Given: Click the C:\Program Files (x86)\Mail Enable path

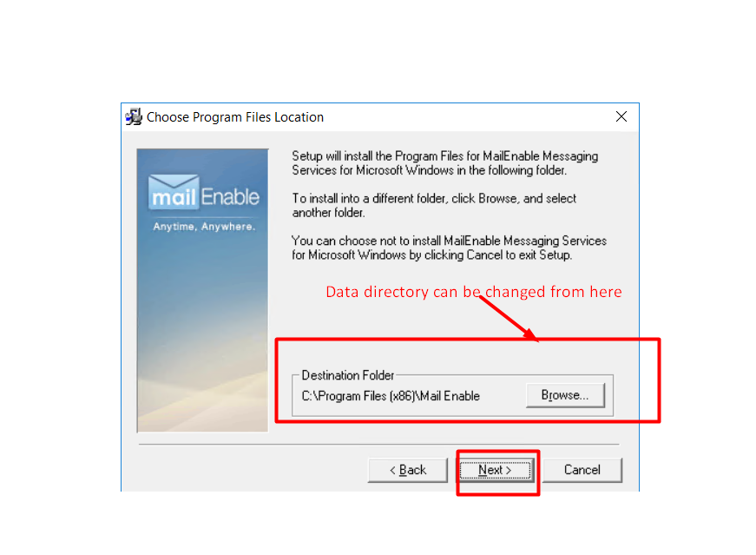Looking at the screenshot, I should coord(391,396).
